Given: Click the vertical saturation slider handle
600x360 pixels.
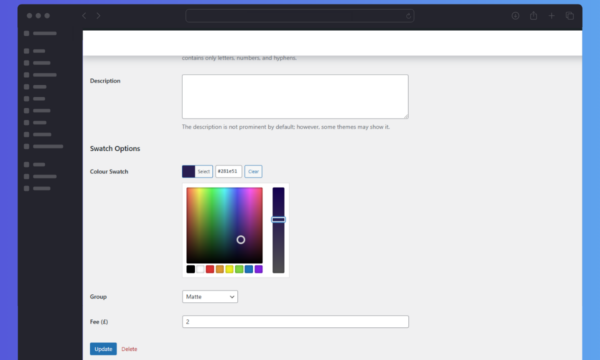Looking at the screenshot, I should 278,220.
